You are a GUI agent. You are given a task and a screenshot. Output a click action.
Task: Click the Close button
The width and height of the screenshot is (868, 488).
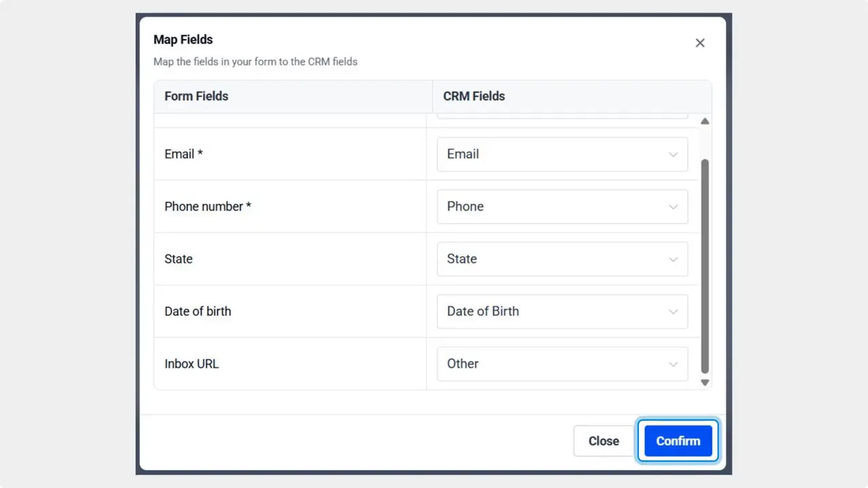click(603, 441)
